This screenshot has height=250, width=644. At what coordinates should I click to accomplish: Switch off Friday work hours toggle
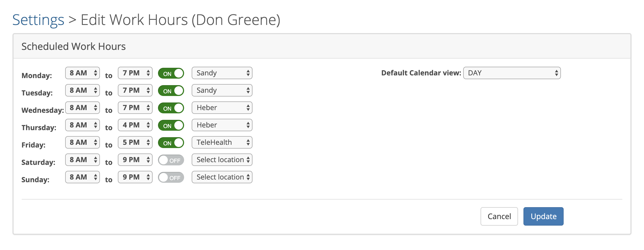click(171, 143)
